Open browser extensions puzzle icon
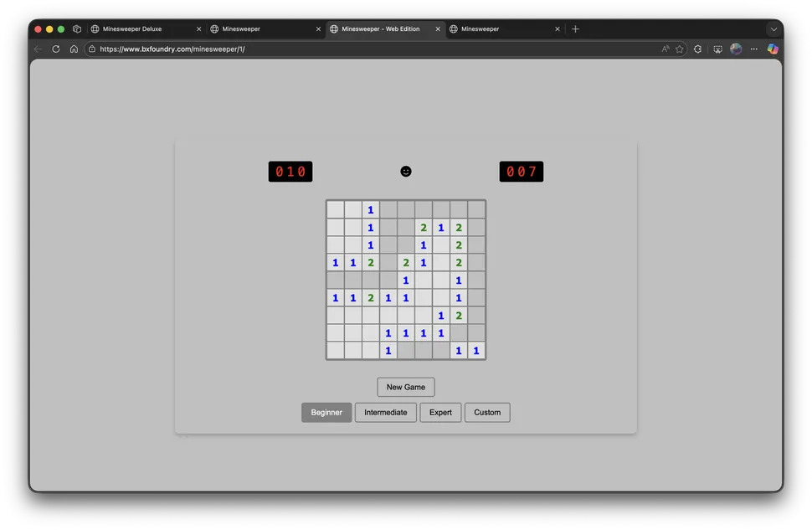 pos(697,49)
